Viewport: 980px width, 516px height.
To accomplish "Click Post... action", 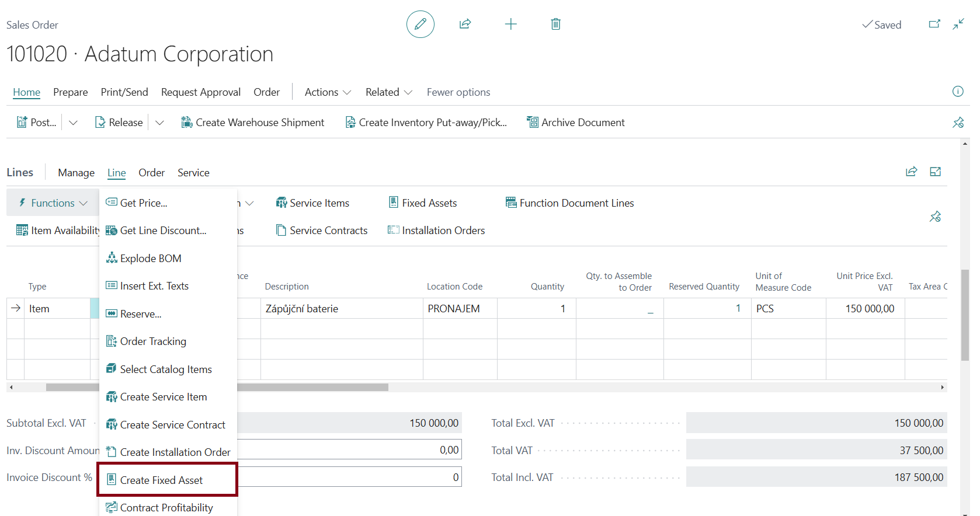I will pos(37,123).
